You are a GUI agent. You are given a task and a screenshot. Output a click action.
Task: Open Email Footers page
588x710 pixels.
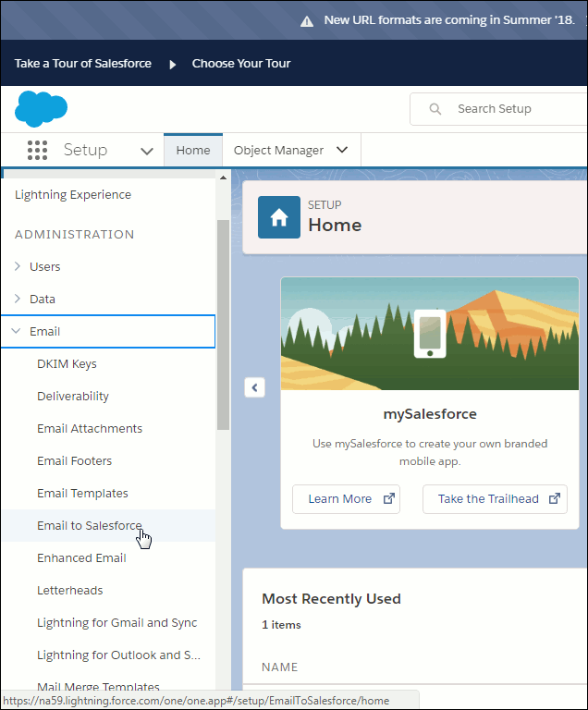click(74, 460)
